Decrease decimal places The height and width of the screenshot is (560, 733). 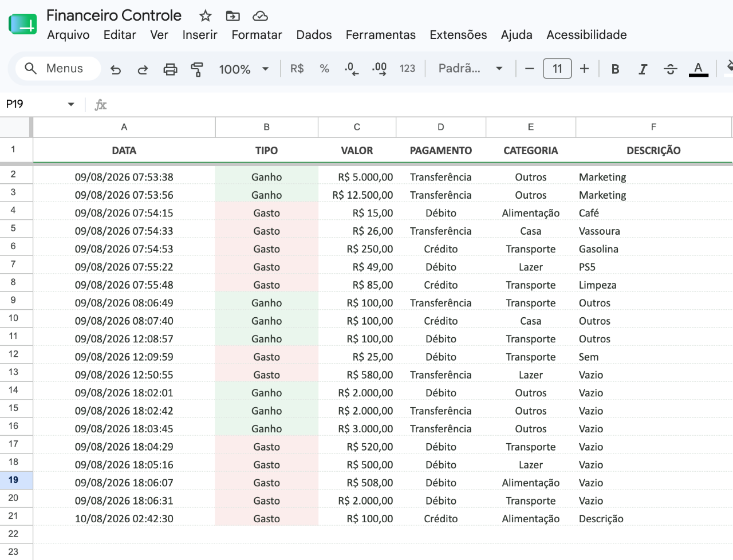pos(352,69)
